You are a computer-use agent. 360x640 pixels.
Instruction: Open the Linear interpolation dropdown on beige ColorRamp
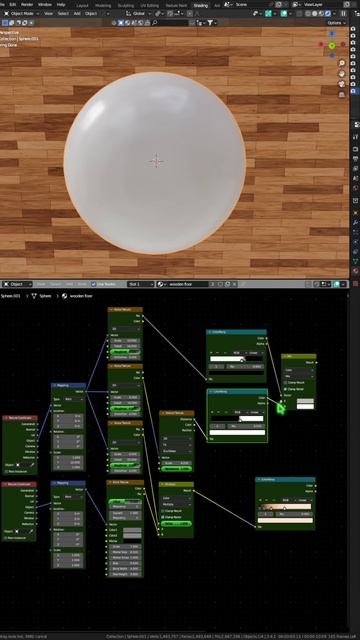coord(306,500)
